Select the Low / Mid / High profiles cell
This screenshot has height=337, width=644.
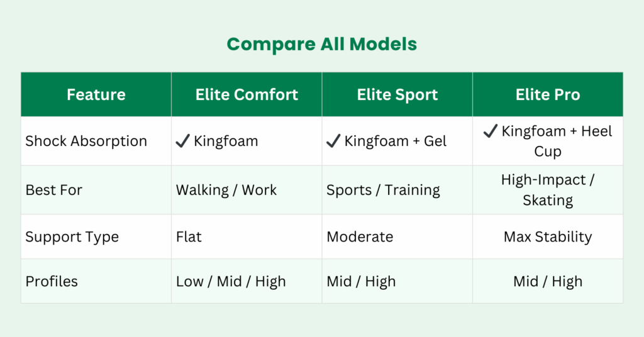pyautogui.click(x=231, y=281)
